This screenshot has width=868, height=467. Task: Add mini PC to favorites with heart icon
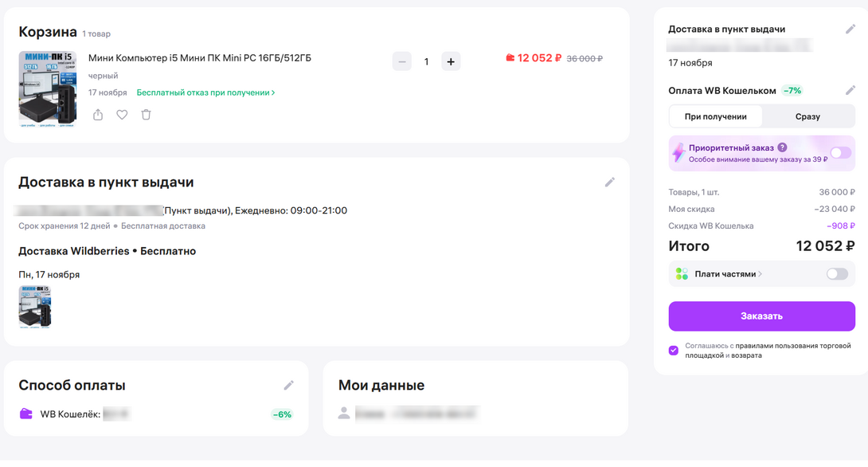(x=122, y=115)
